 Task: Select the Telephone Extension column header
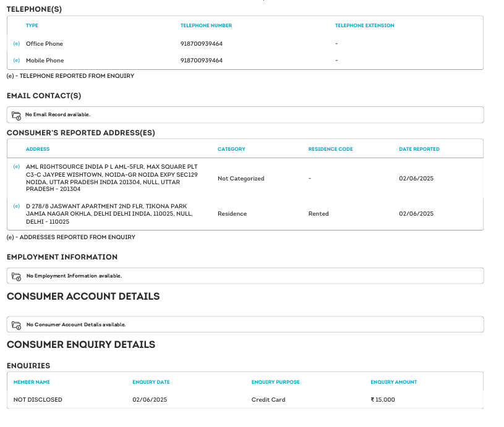tap(364, 26)
